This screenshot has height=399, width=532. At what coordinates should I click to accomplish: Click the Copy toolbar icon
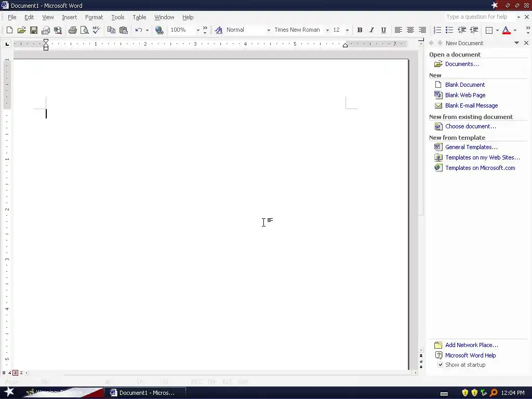point(111,30)
